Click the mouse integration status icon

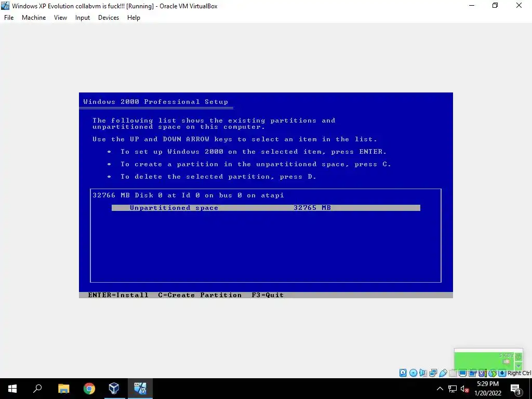[493, 373]
